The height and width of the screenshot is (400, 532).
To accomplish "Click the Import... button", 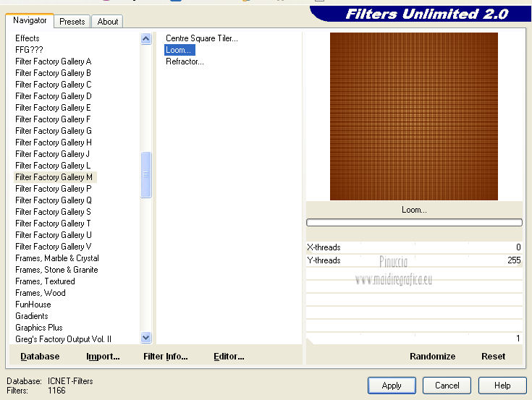I will (103, 357).
